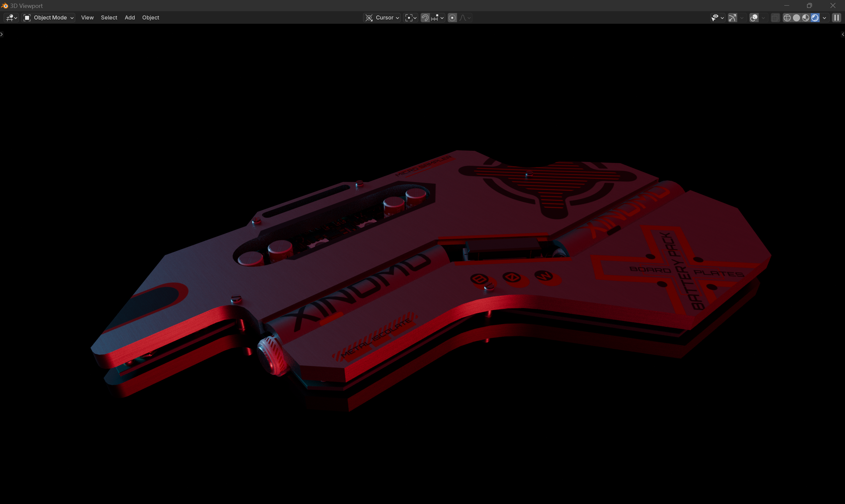Switch to material preview shading
This screenshot has width=845, height=504.
[806, 18]
